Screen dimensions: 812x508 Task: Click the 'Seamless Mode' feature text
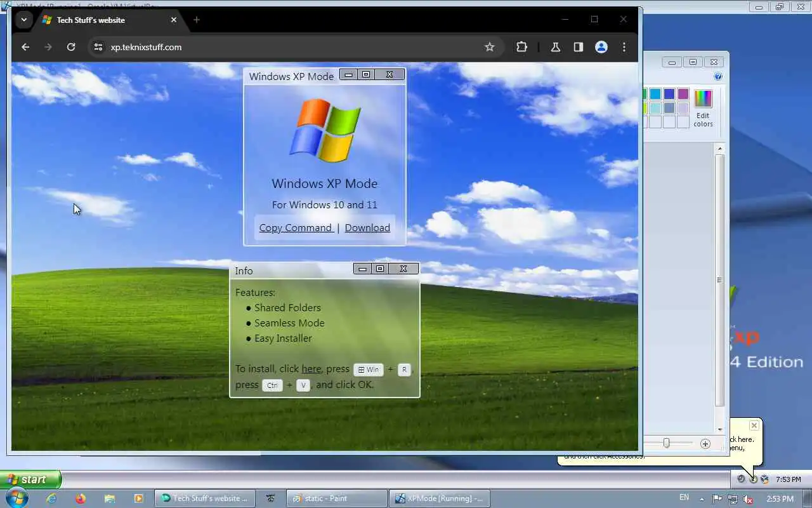pos(289,323)
